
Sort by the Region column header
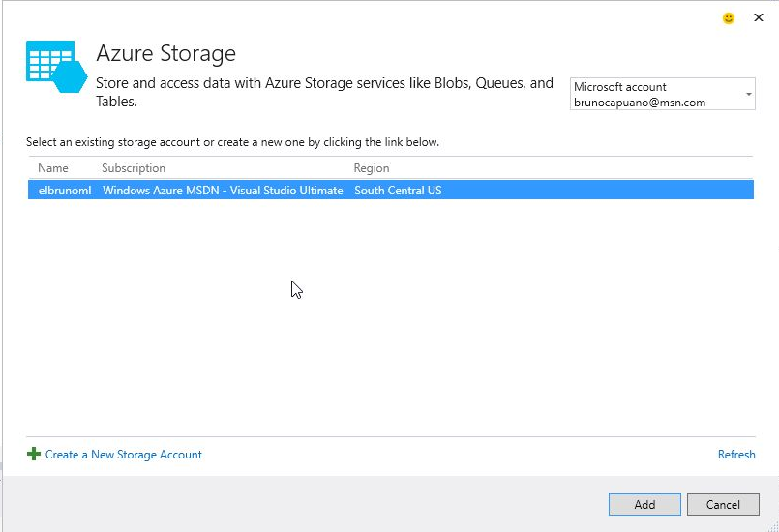[x=372, y=168]
